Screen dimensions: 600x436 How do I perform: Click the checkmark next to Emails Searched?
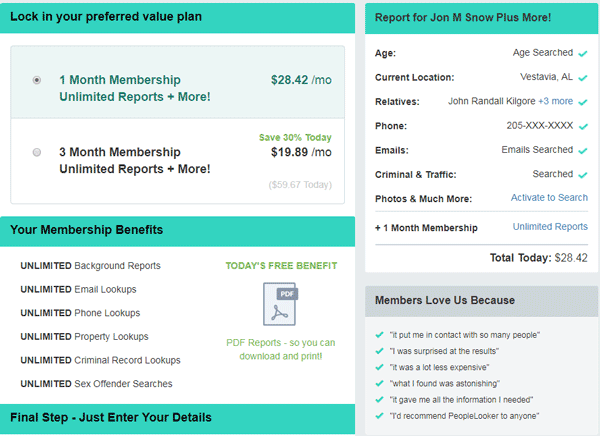click(582, 149)
